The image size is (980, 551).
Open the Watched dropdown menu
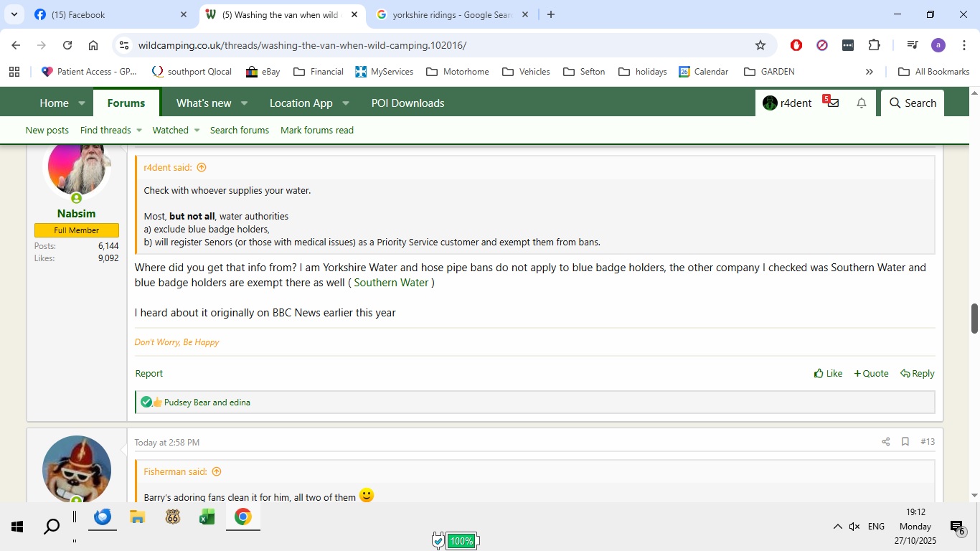tap(197, 131)
